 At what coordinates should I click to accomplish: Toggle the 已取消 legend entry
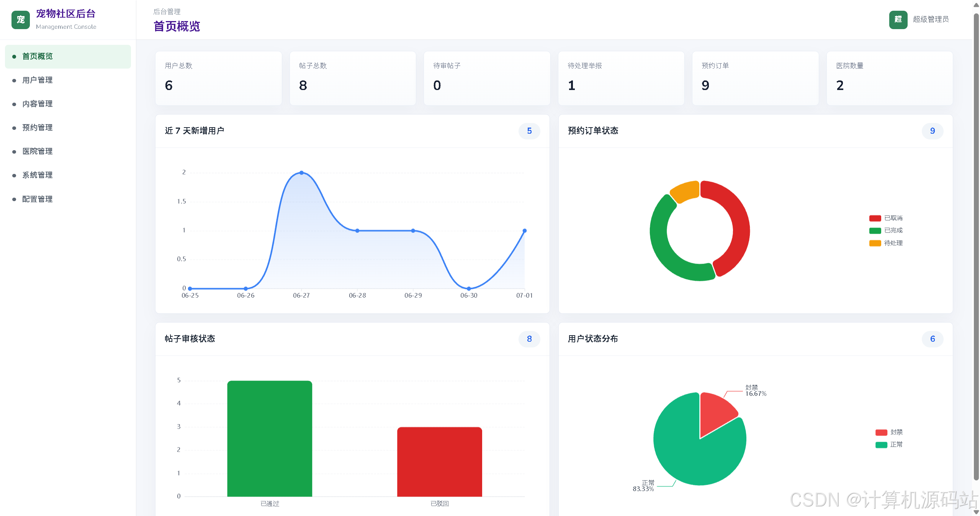(886, 218)
